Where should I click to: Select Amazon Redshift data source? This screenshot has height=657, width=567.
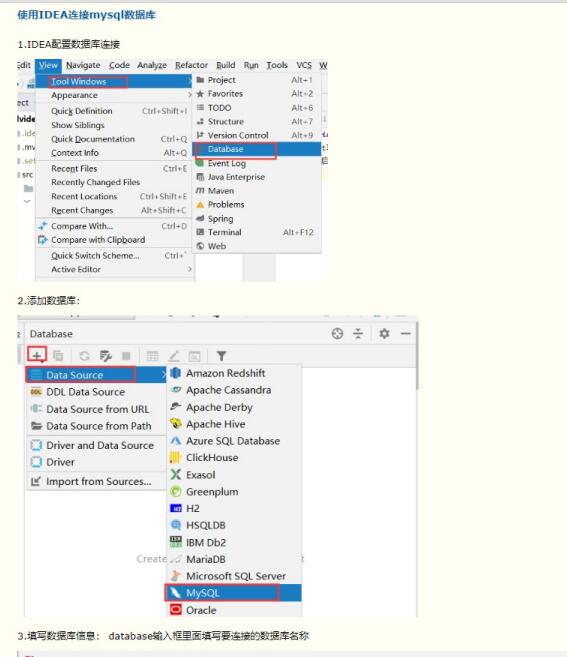click(234, 373)
